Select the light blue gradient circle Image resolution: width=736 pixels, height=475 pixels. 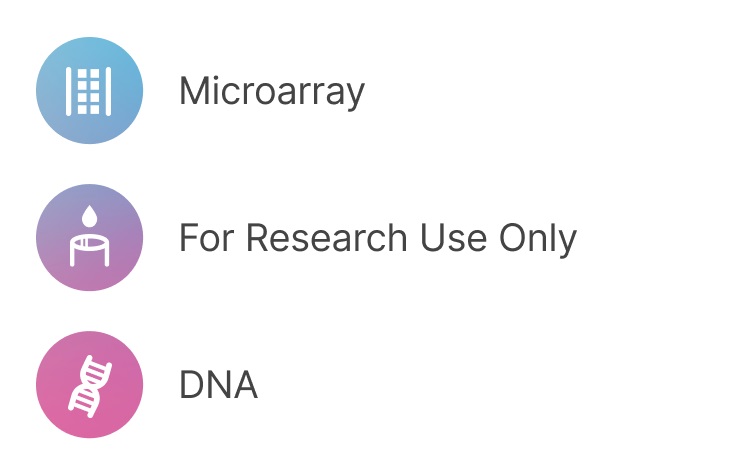click(89, 90)
